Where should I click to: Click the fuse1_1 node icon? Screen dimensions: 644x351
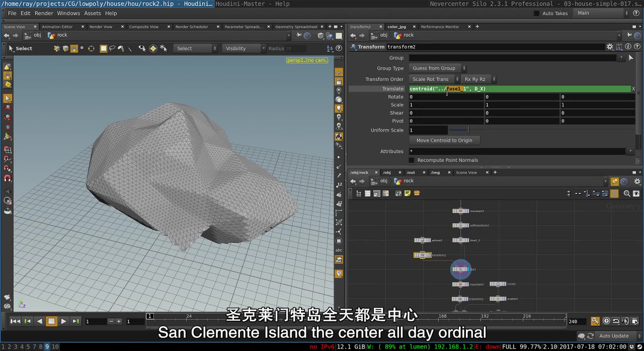[x=460, y=240]
